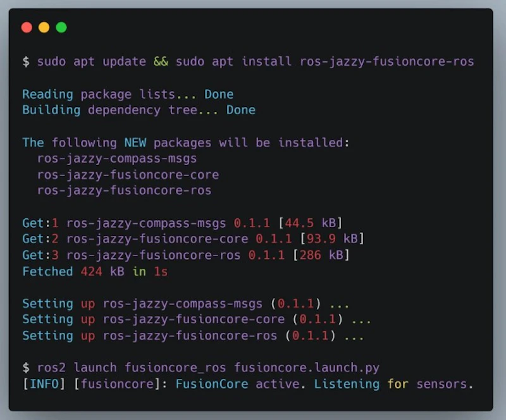Viewport: 506px width, 420px height.
Task: Click 'Setting up ros-jazzy-compass-msgs' line
Action: tap(186, 304)
